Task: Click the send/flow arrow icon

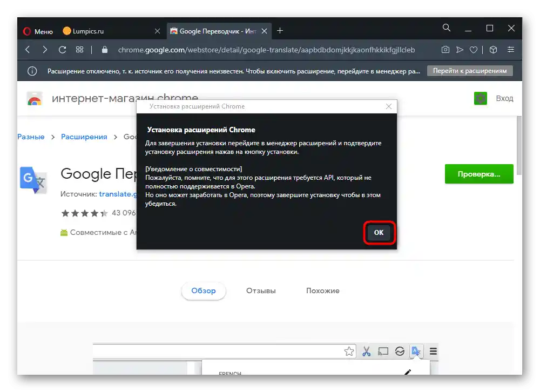Action: click(460, 50)
